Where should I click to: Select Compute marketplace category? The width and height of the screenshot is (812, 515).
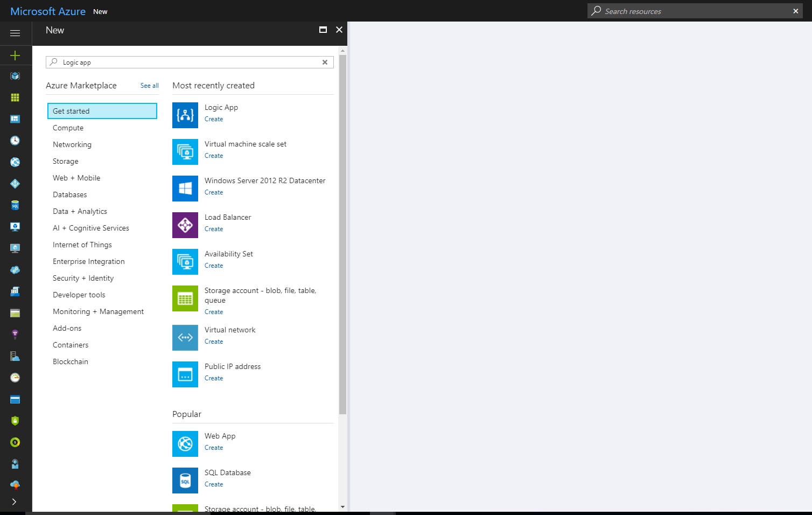point(68,128)
